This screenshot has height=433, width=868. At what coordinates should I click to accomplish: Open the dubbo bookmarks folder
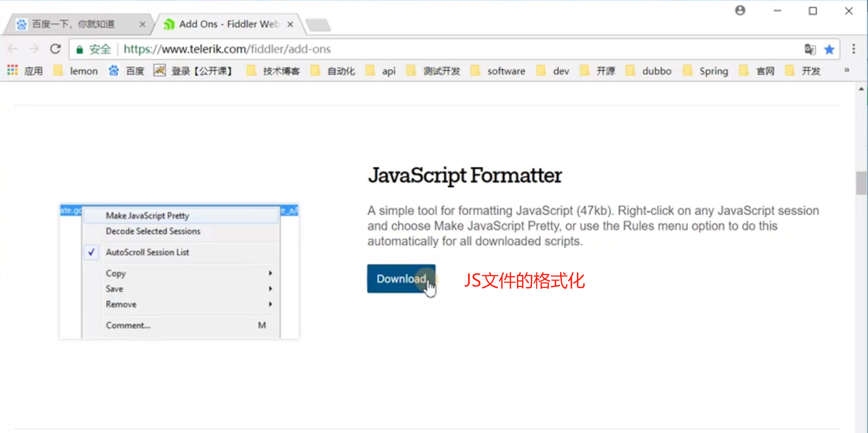point(649,71)
